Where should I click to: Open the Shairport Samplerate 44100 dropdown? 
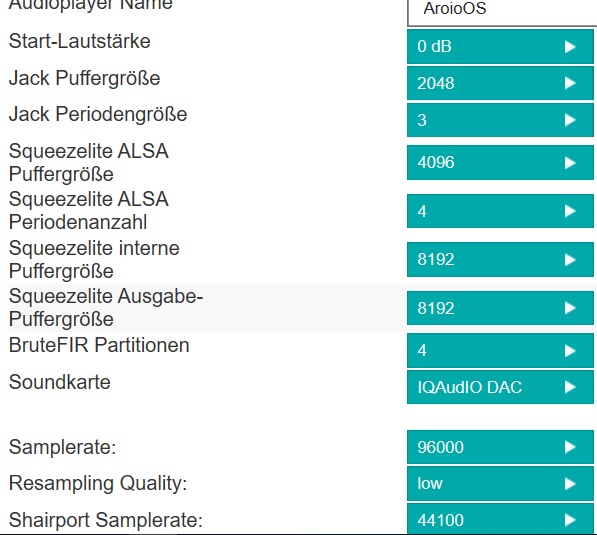(x=500, y=519)
